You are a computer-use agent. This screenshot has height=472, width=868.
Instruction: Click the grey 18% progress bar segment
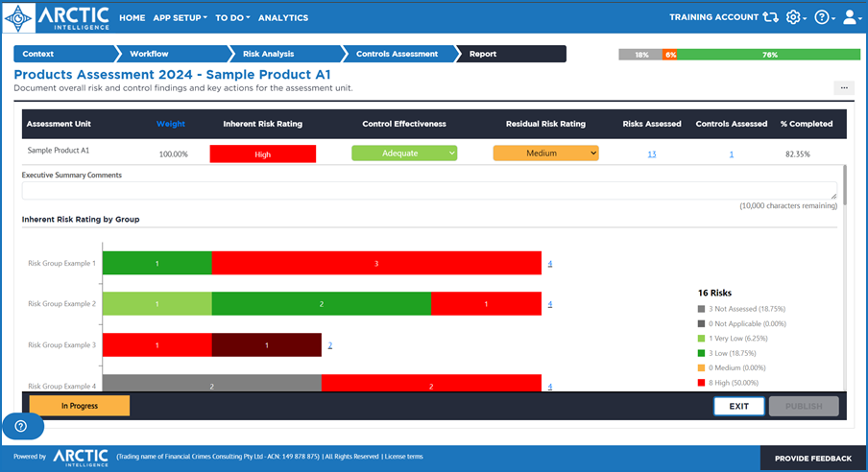(640, 55)
